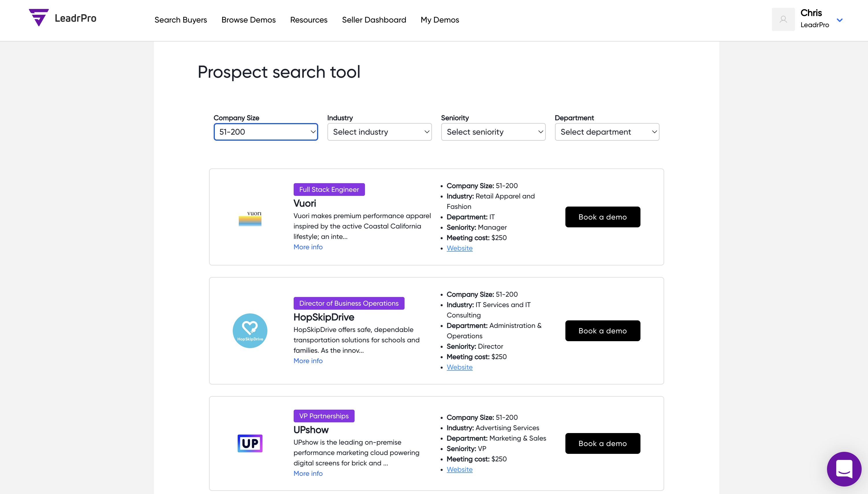The height and width of the screenshot is (494, 868).
Task: Click the Director of Business Operations tag
Action: click(349, 303)
